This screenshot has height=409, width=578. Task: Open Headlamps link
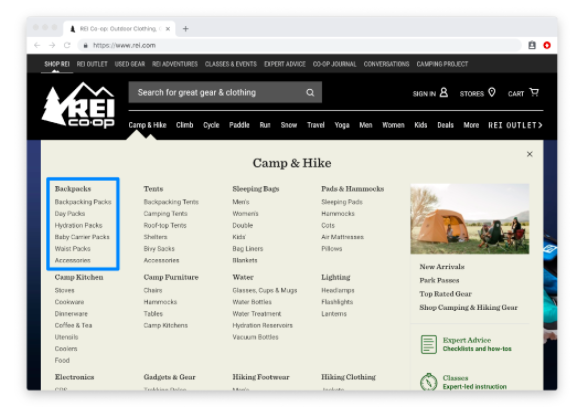click(338, 290)
